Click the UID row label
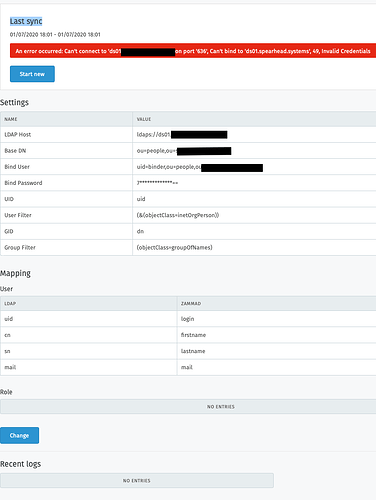The width and height of the screenshot is (376, 500). 9,199
